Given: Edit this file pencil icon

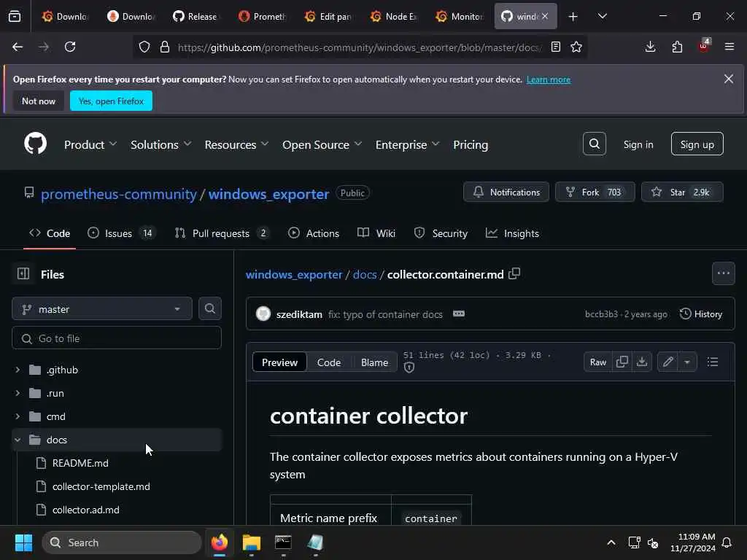Looking at the screenshot, I should pos(667,362).
